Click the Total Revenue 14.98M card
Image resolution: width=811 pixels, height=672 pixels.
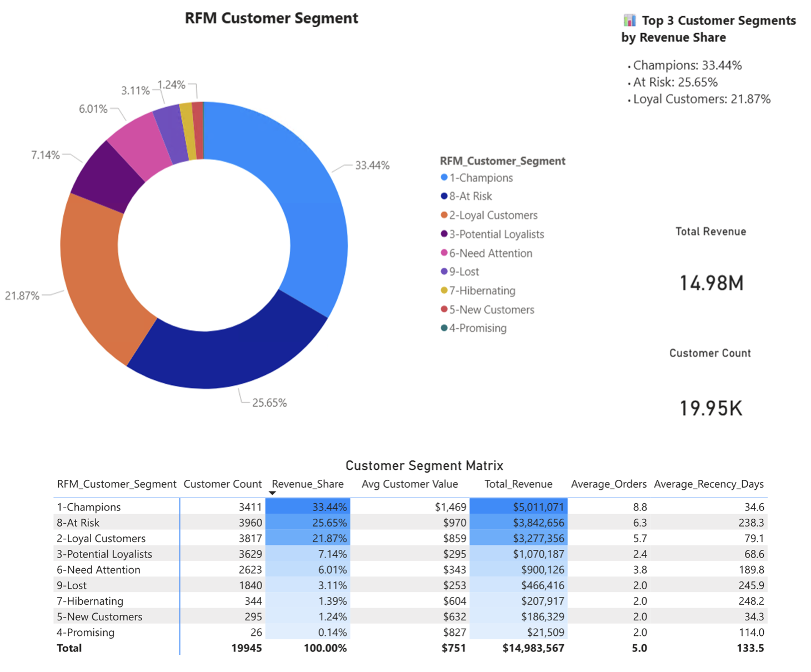[x=711, y=283]
